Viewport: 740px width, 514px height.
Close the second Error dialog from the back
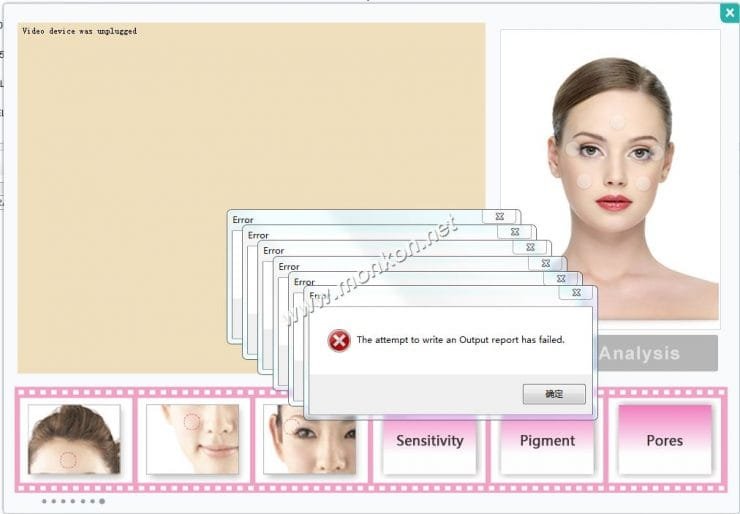515,232
